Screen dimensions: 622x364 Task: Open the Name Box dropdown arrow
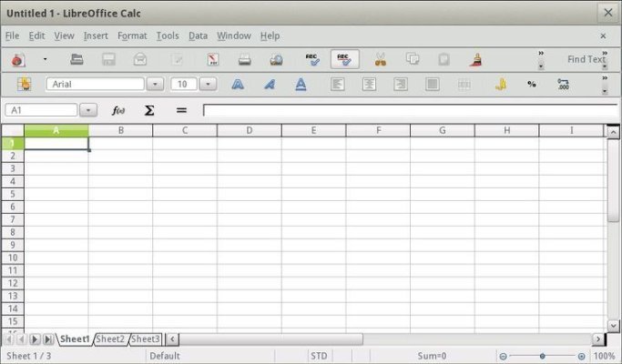(x=88, y=110)
